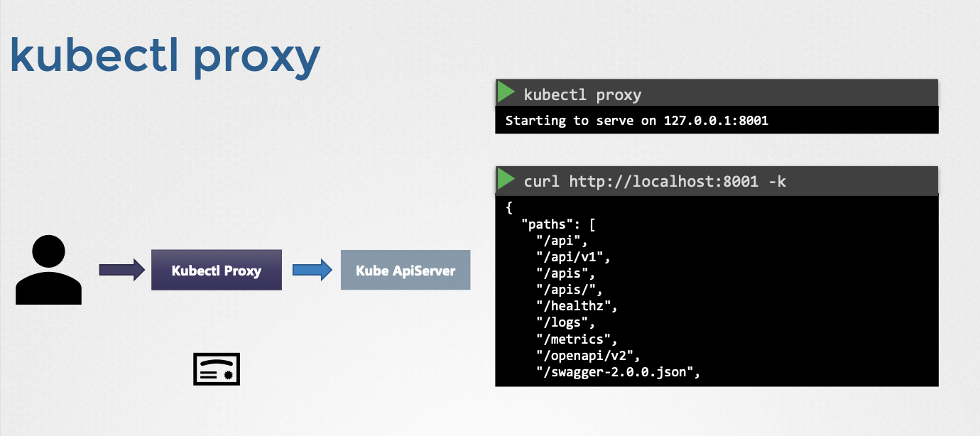This screenshot has width=980, height=436.
Task: Click the "kubectl proxy" slide title
Action: [165, 57]
